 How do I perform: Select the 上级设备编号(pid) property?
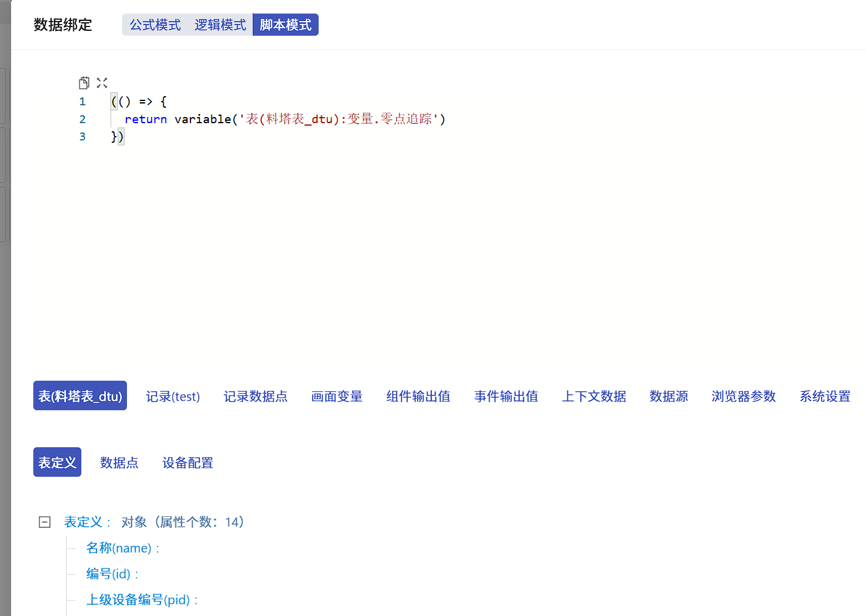click(x=142, y=599)
